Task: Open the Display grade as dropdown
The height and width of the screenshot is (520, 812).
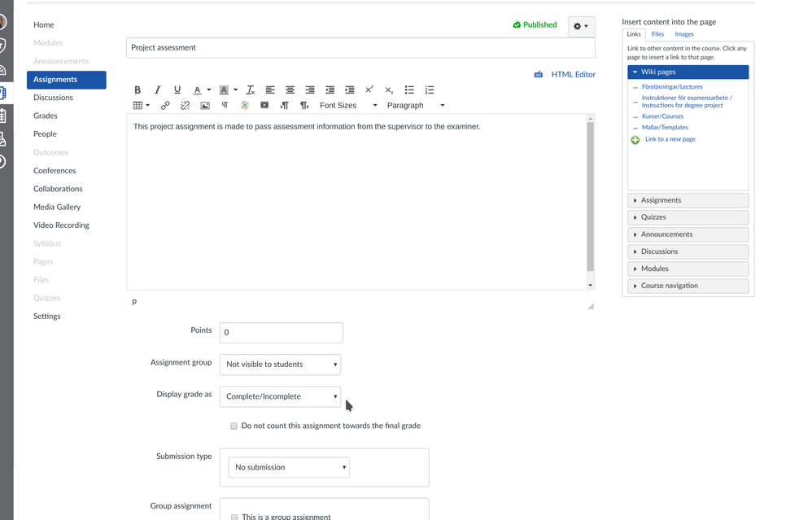Action: [280, 397]
